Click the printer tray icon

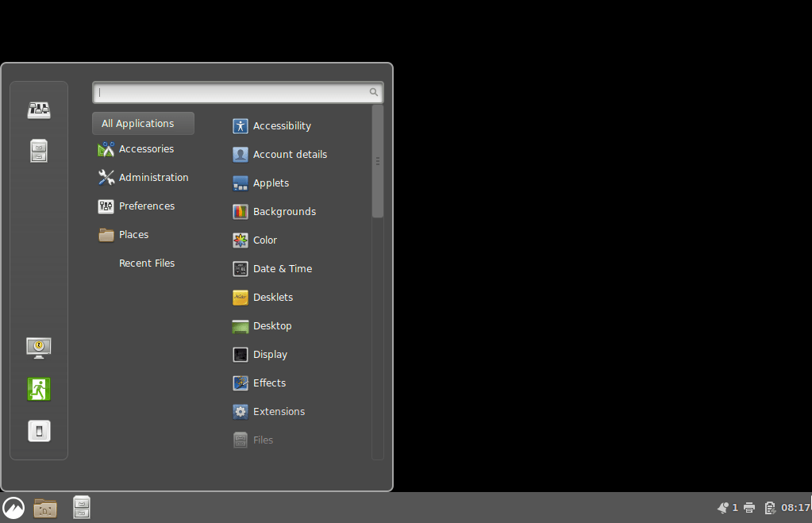tap(749, 508)
